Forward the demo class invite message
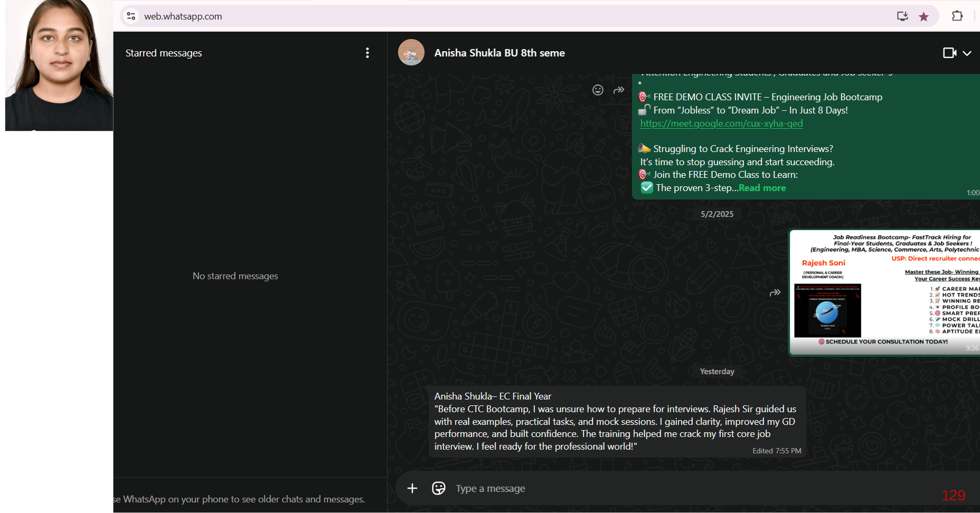Screen dimensions: 980x513 [x=619, y=90]
